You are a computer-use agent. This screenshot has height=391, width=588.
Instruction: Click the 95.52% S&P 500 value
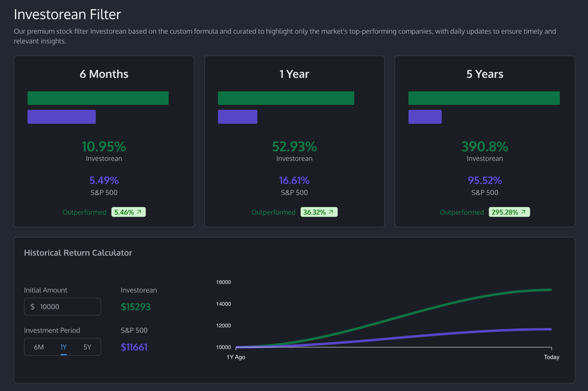[485, 180]
